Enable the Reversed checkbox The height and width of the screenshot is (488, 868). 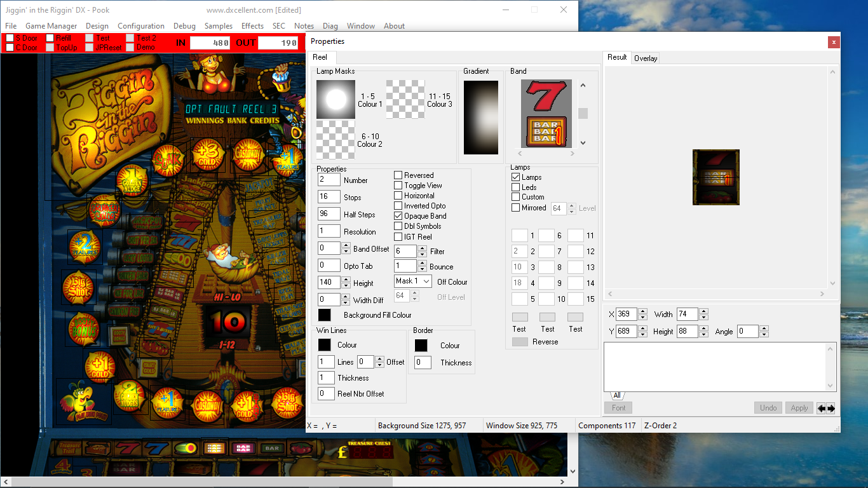point(398,175)
